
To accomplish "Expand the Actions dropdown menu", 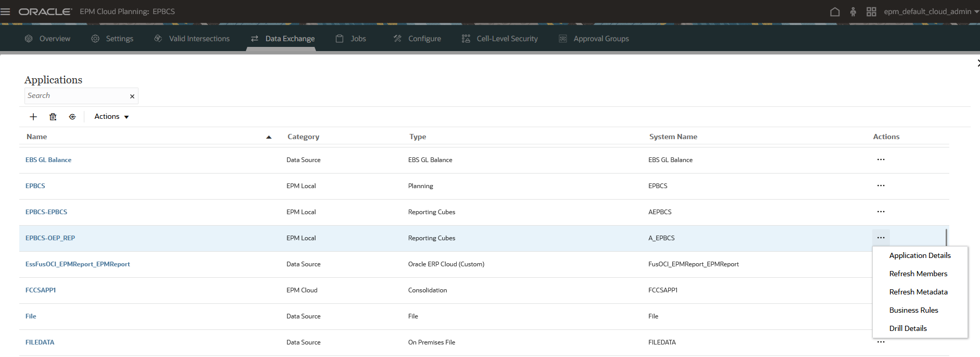I will tap(111, 117).
